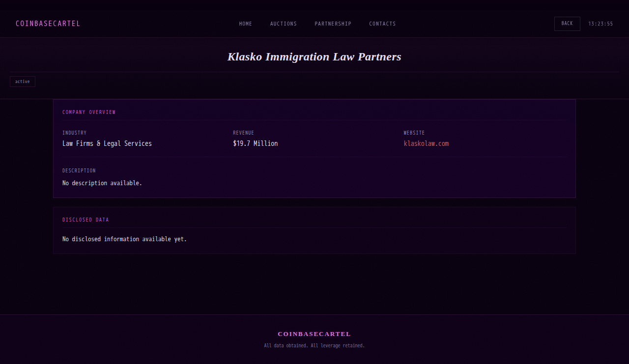Select the Klasko Immigration Law Partners title
This screenshot has width=629, height=364.
(x=314, y=56)
